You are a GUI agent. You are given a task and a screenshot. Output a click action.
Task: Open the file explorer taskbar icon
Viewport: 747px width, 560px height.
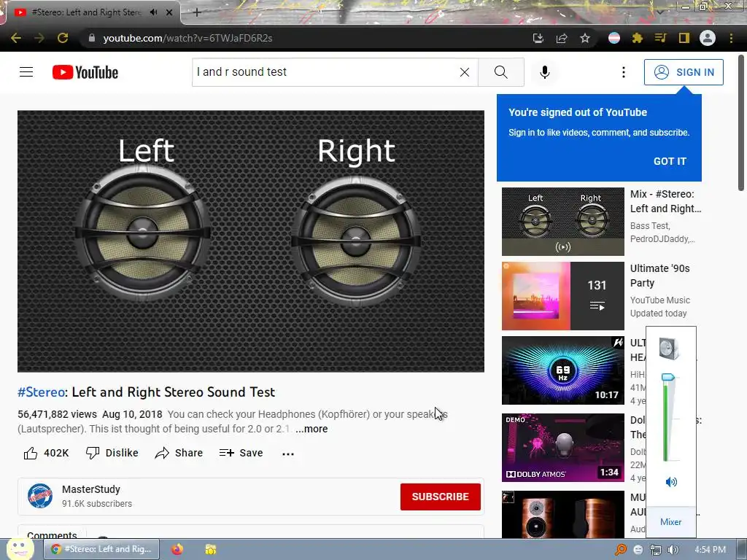point(211,549)
